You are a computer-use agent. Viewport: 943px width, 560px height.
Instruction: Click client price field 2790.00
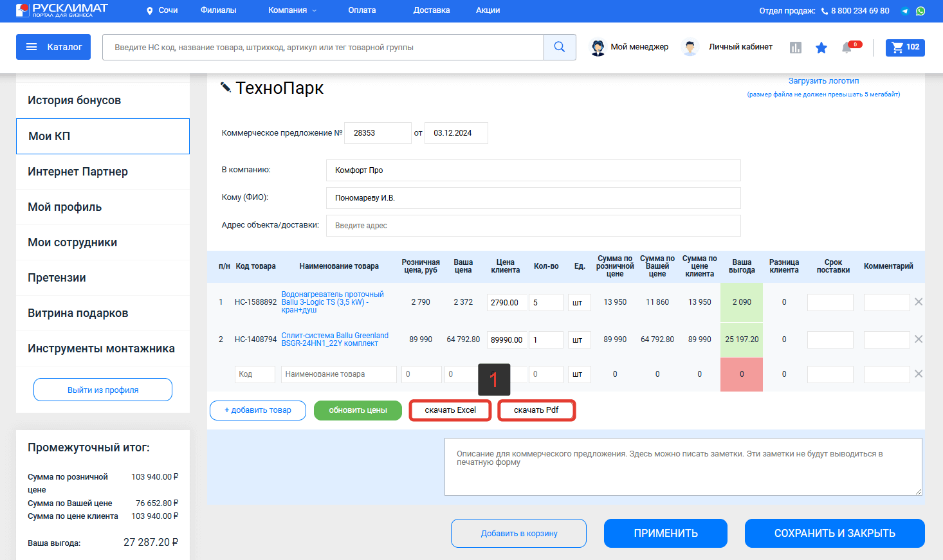tap(507, 303)
